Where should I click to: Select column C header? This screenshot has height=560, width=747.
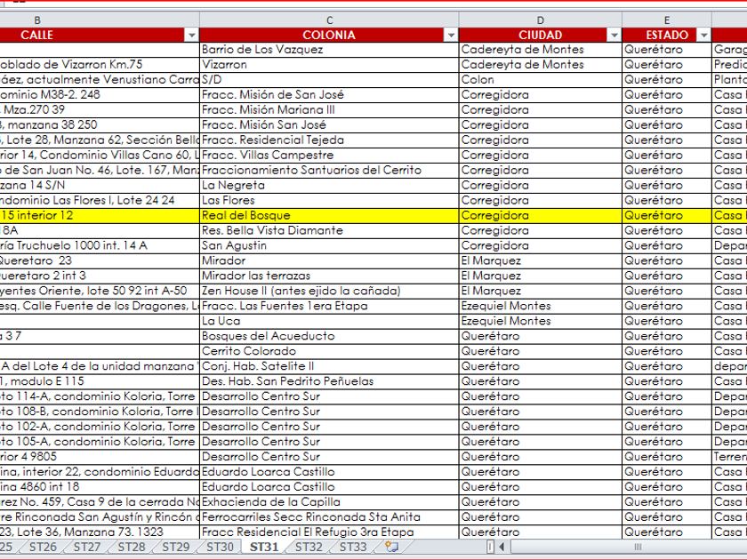329,20
